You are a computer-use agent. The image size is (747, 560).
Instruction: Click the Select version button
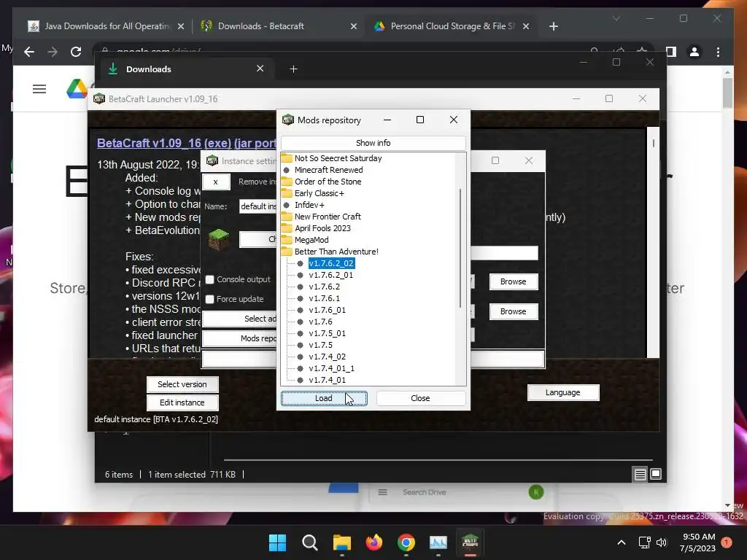182,384
